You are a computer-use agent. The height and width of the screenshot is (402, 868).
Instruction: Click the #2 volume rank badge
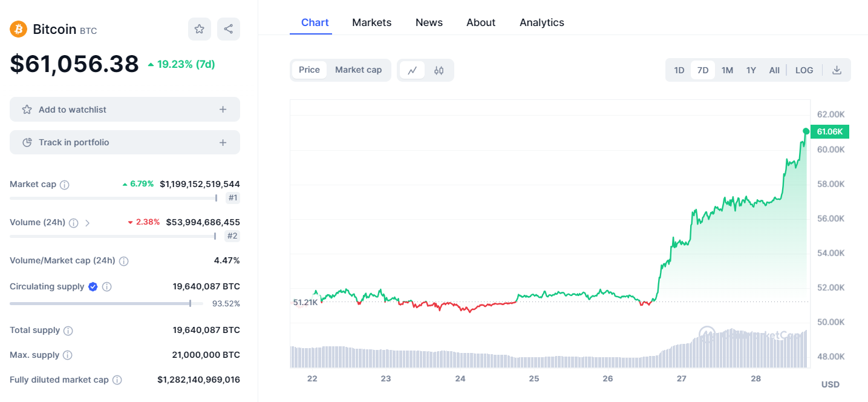(x=232, y=236)
